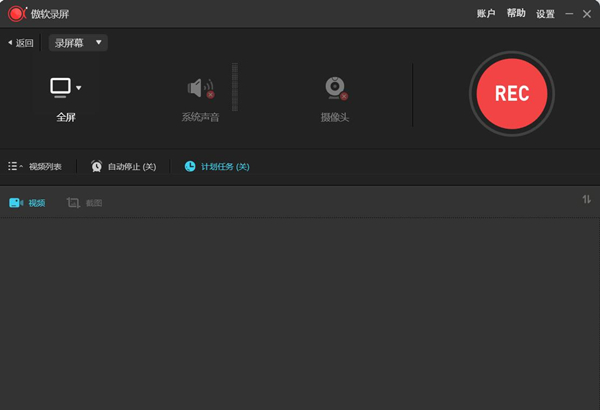Open auto stop alarm clock icon
This screenshot has width=600, height=410.
[x=96, y=166]
